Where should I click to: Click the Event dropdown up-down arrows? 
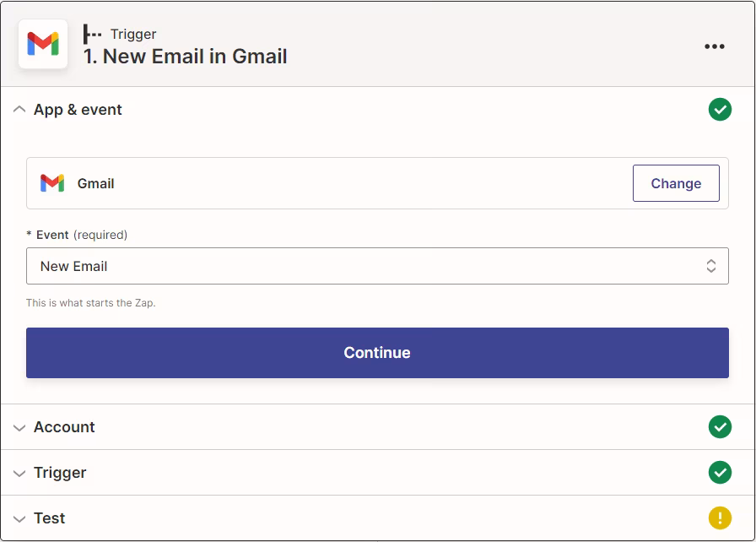710,266
